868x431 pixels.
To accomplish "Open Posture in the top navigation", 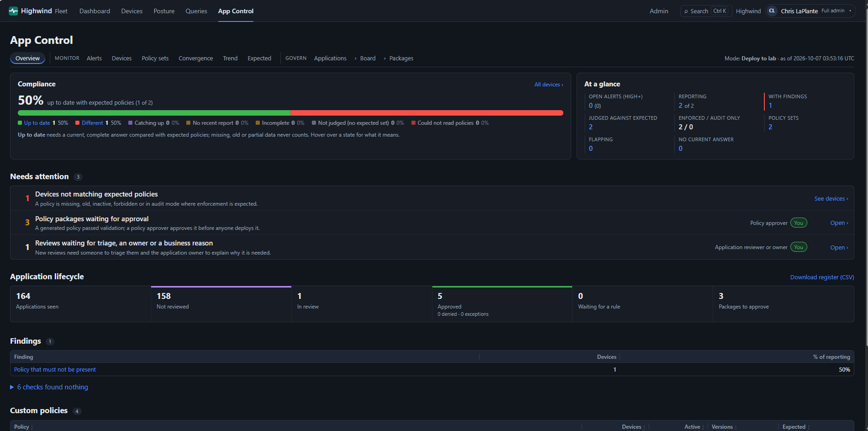I will pyautogui.click(x=164, y=11).
